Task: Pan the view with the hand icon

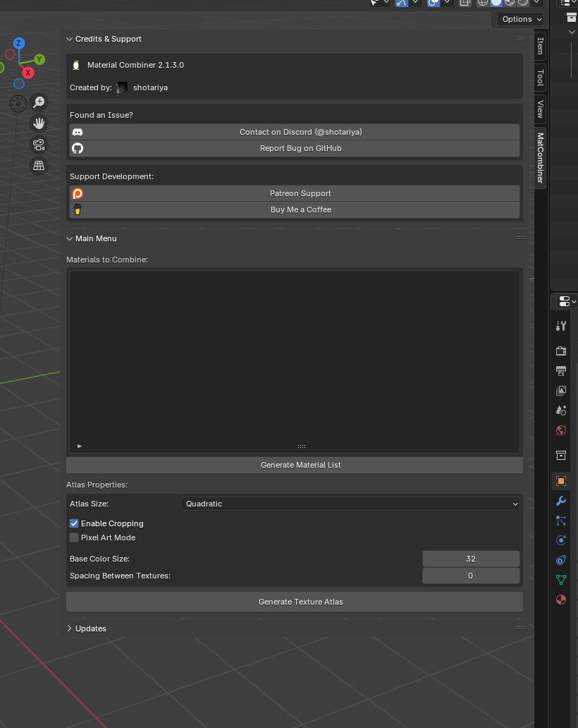Action: 39,123
